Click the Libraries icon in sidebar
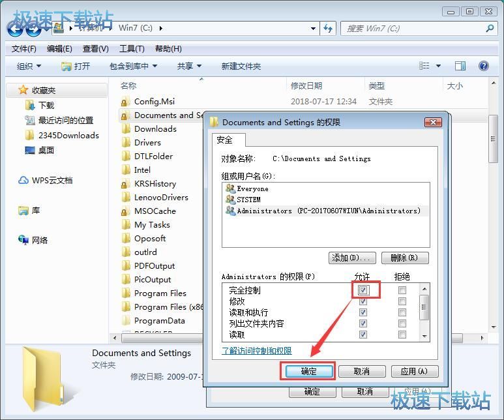This screenshot has height=420, width=504. coord(23,210)
